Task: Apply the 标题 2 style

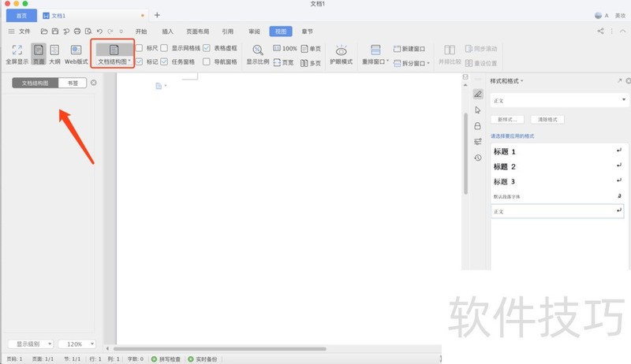Action: click(x=505, y=167)
